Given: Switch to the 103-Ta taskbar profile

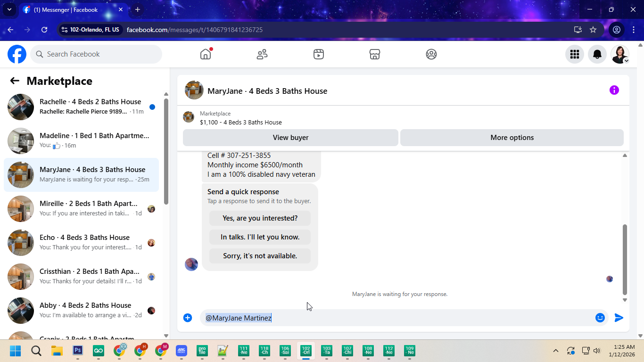Looking at the screenshot, I should [x=327, y=351].
